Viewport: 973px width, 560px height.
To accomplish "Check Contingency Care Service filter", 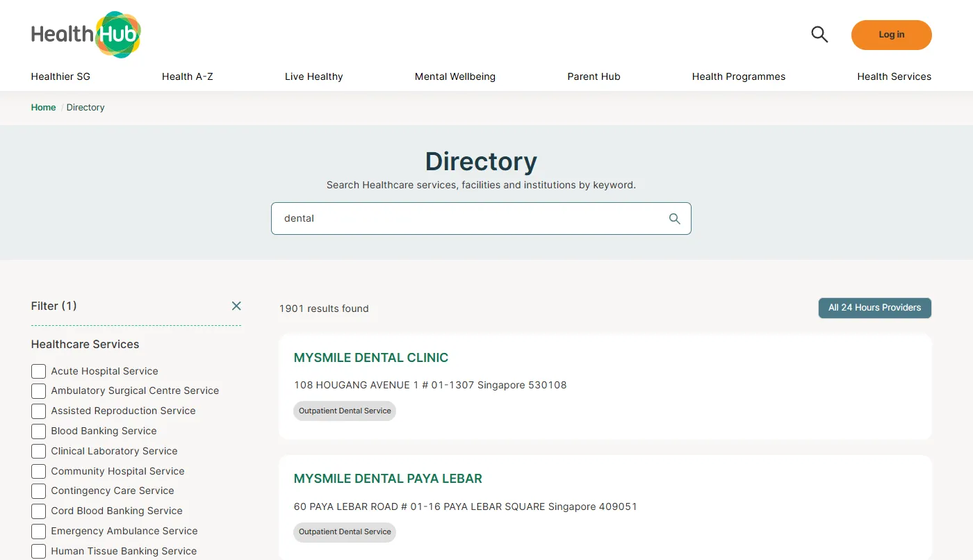I will tap(38, 491).
